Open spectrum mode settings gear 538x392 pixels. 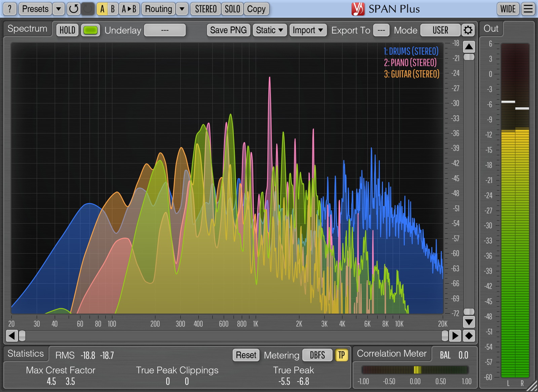point(468,30)
